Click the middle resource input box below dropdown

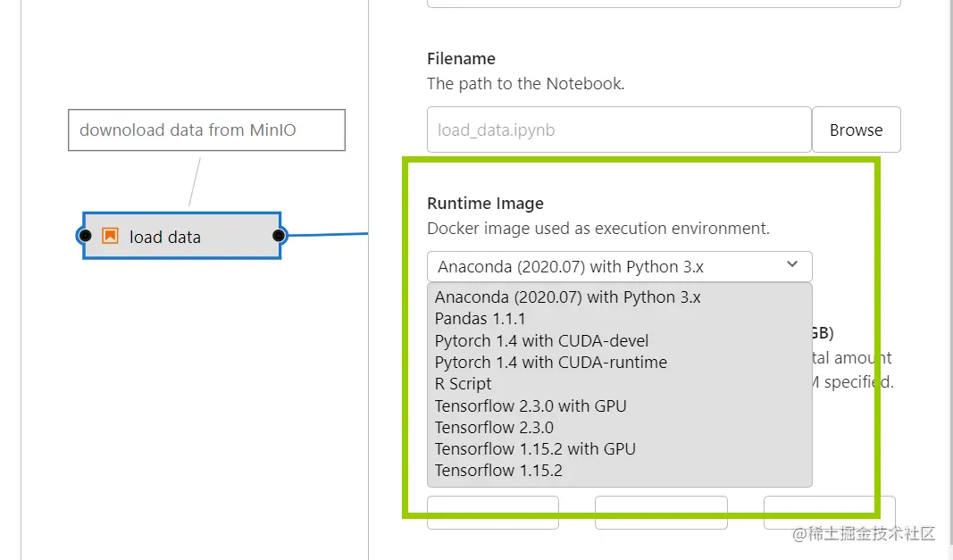[661, 512]
